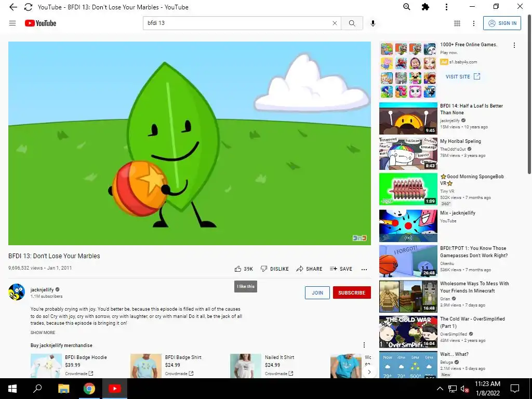
Task: Open the 1000+ Free Online Games ad title
Action: pos(469,45)
